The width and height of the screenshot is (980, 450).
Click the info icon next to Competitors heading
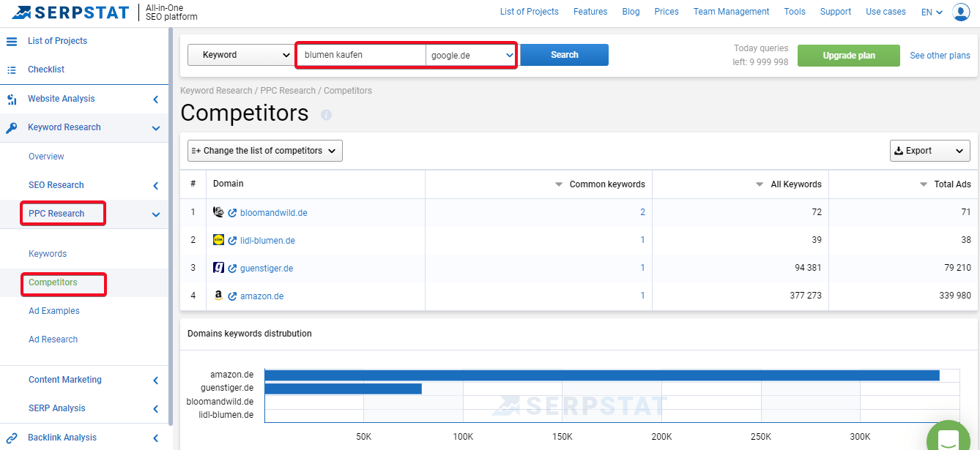coord(326,115)
